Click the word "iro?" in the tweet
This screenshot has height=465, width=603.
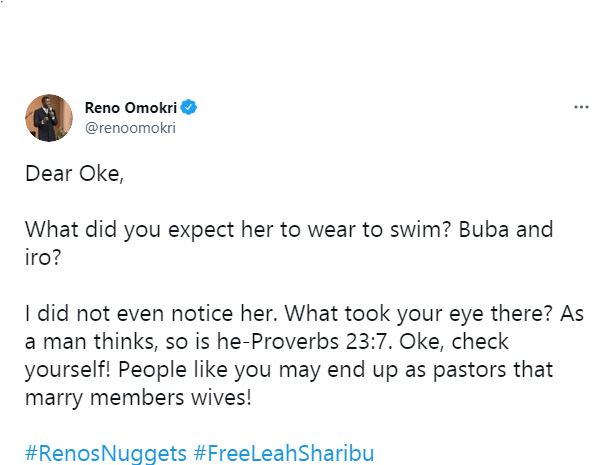pyautogui.click(x=44, y=257)
